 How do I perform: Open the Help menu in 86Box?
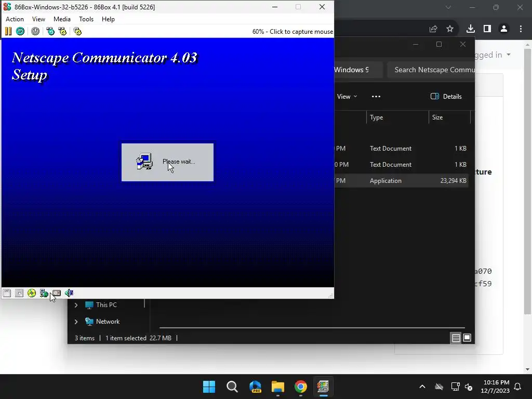pyautogui.click(x=108, y=19)
